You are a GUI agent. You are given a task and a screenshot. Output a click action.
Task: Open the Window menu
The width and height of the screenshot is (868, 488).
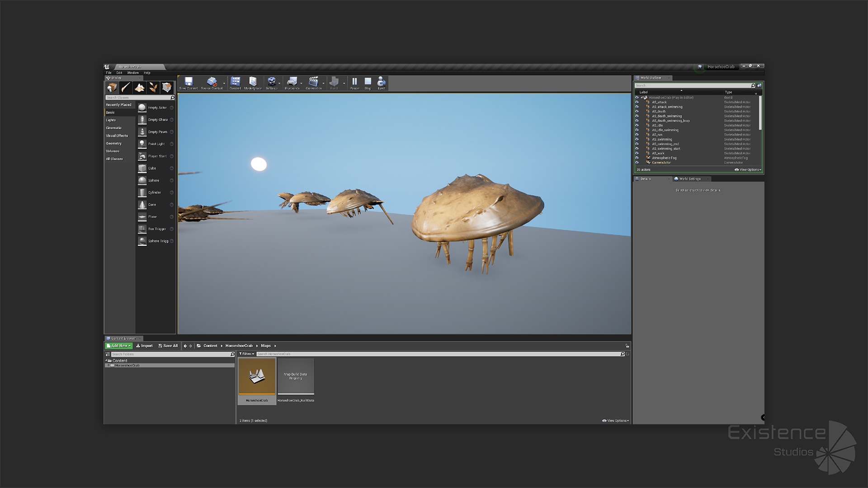point(133,73)
